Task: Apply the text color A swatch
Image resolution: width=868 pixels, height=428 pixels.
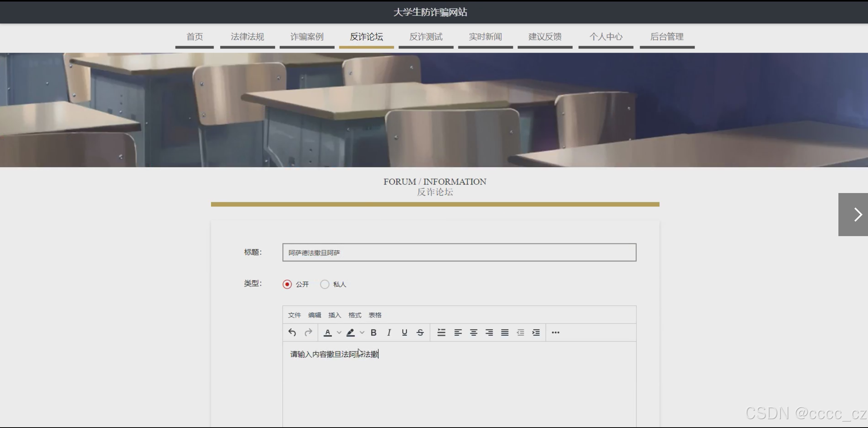Action: 327,333
